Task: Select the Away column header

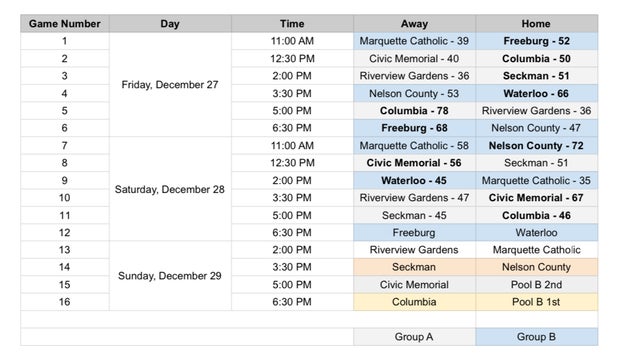Action: pos(414,24)
